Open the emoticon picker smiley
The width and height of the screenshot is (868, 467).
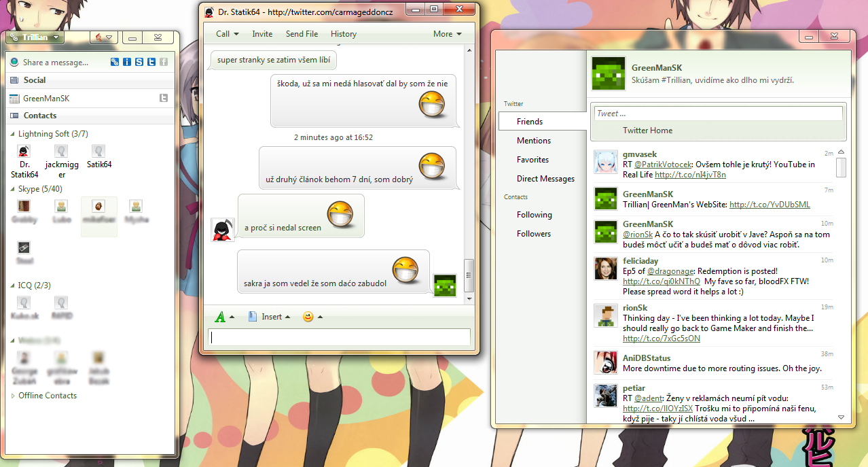click(x=312, y=317)
